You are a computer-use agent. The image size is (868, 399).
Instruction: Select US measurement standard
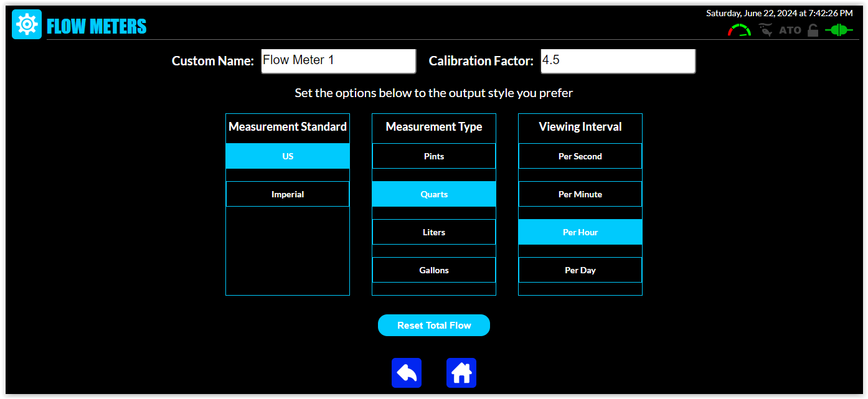click(x=288, y=156)
